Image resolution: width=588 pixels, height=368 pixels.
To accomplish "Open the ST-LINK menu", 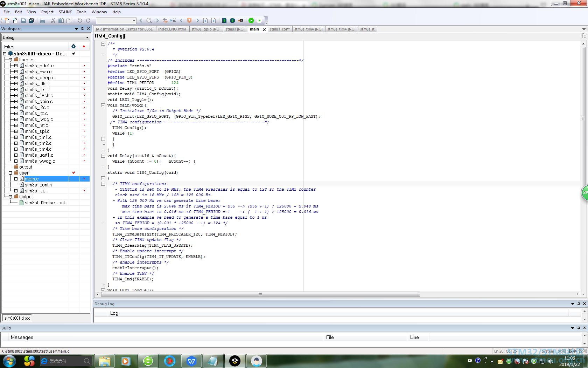I will coord(65,12).
